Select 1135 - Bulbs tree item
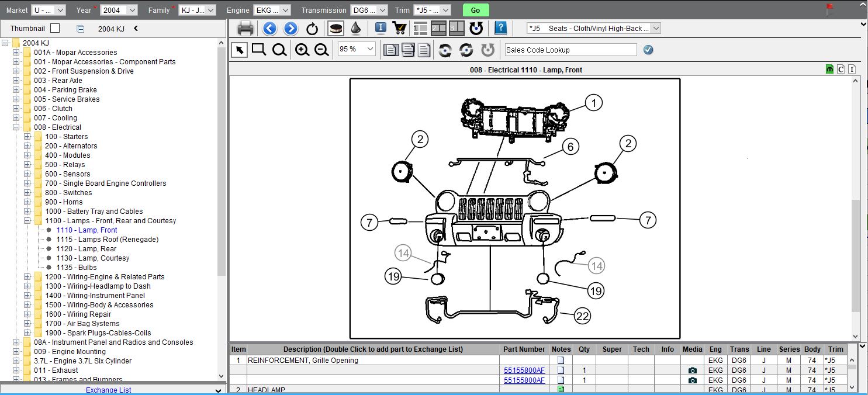Viewport: 868px width, 395px height. click(x=76, y=268)
